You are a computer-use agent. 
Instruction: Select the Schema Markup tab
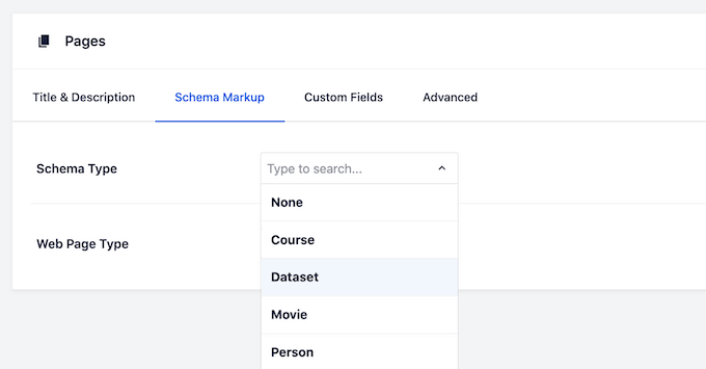tap(219, 97)
